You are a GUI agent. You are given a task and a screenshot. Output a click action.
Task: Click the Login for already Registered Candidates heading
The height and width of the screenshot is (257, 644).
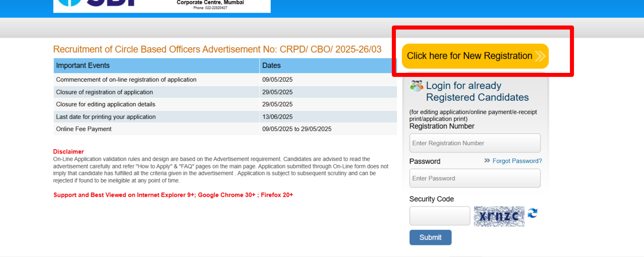[477, 91]
